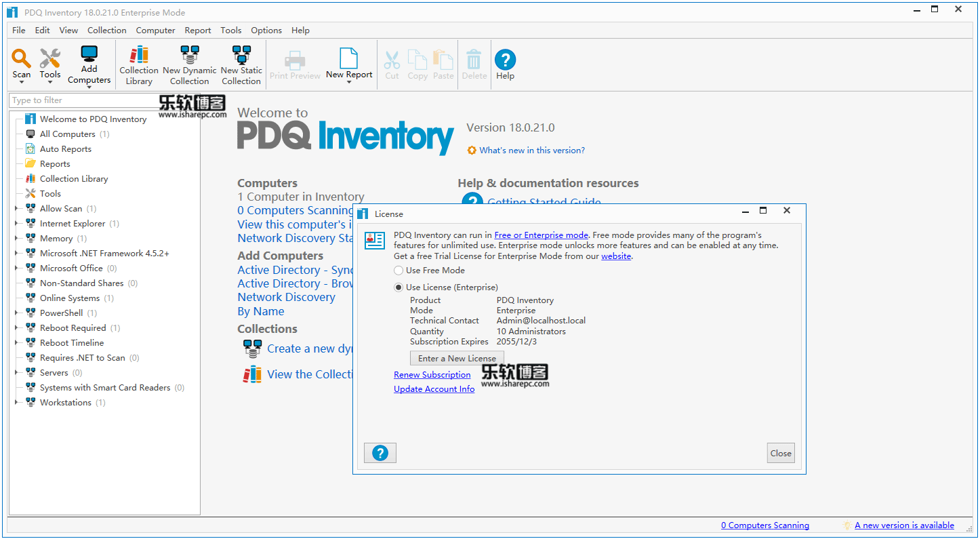
Task: Click the Enter a New License button
Action: [457, 359]
